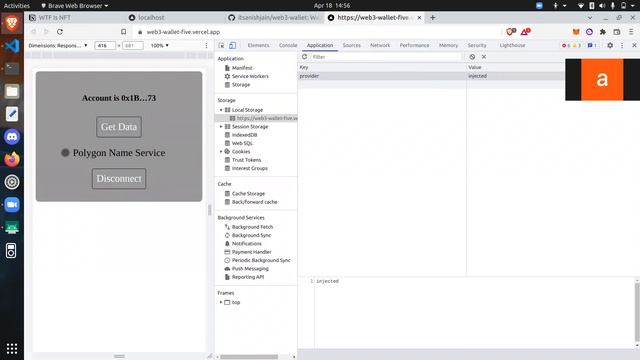The width and height of the screenshot is (640, 360).
Task: Open the DevTools more options kebab menu
Action: [x=622, y=45]
